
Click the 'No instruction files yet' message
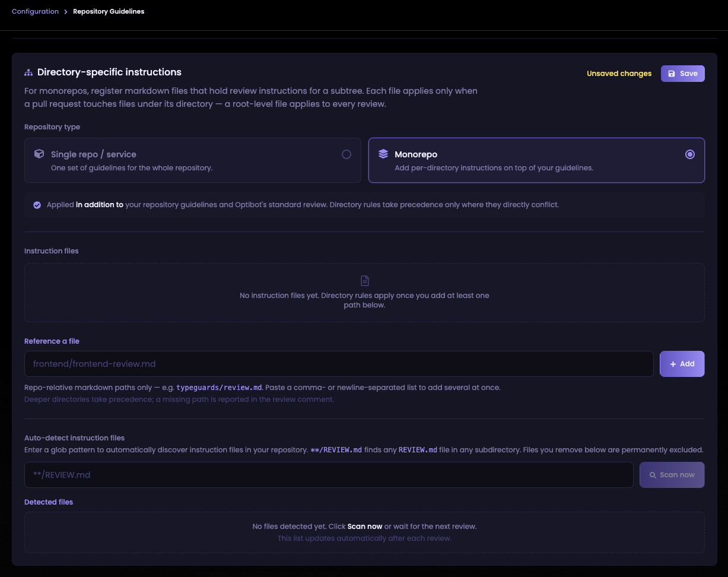tap(364, 300)
